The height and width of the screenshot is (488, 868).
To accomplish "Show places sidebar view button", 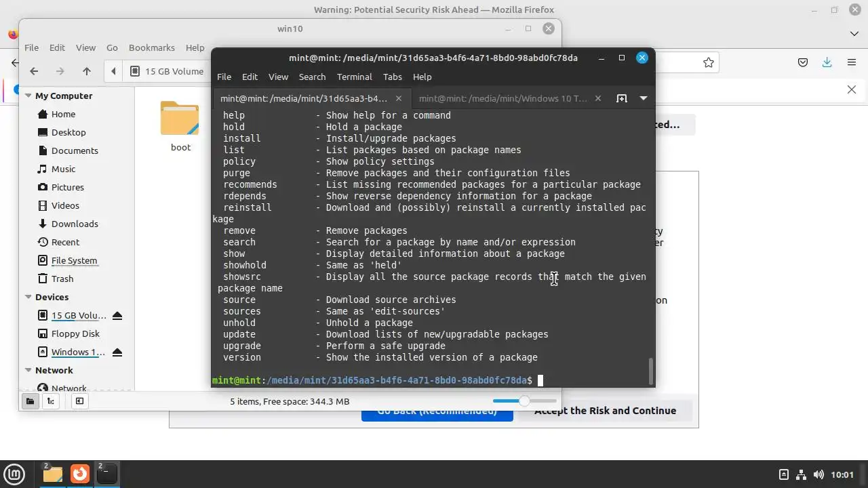I will click(30, 401).
